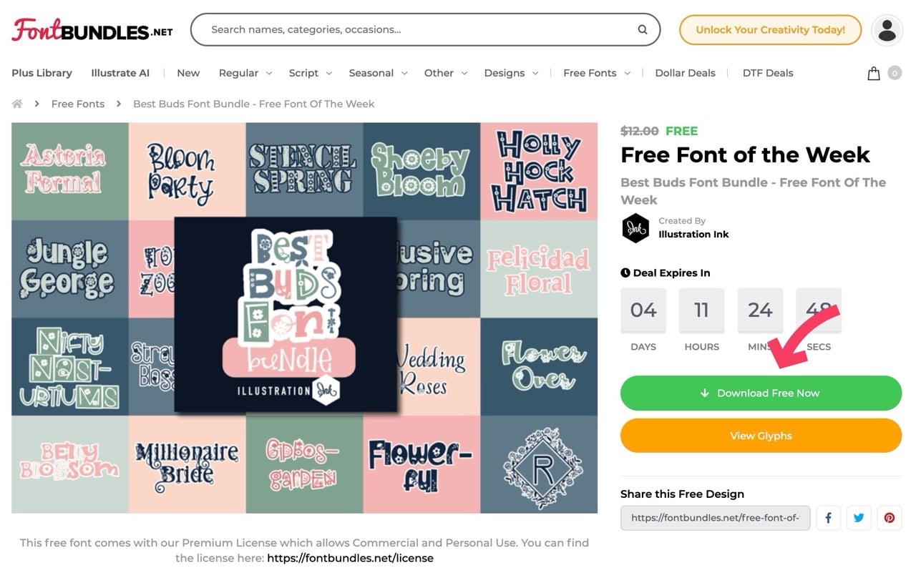This screenshot has width=916, height=588.
Task: Pin the design to Pinterest
Action: [x=889, y=517]
